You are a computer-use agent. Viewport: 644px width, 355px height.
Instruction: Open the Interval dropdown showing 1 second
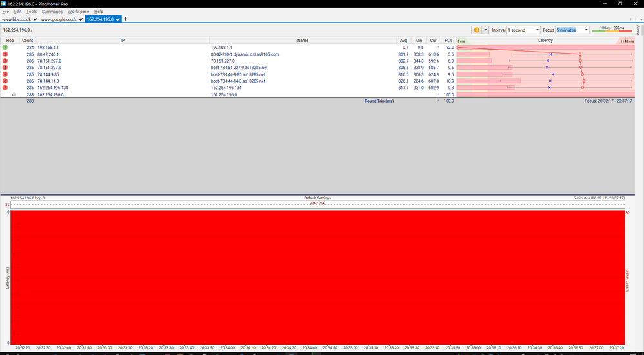tap(523, 30)
